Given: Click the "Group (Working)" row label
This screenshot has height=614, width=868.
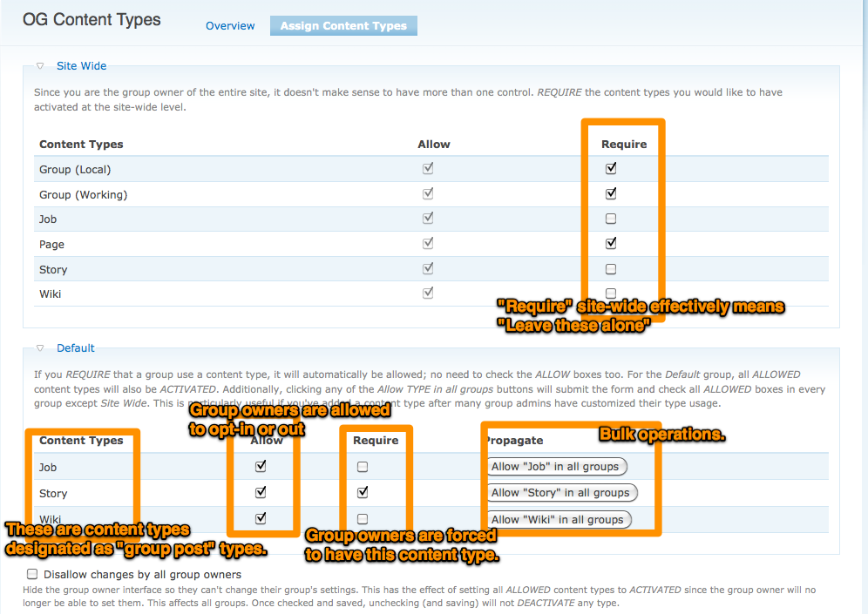Looking at the screenshot, I should coord(83,195).
